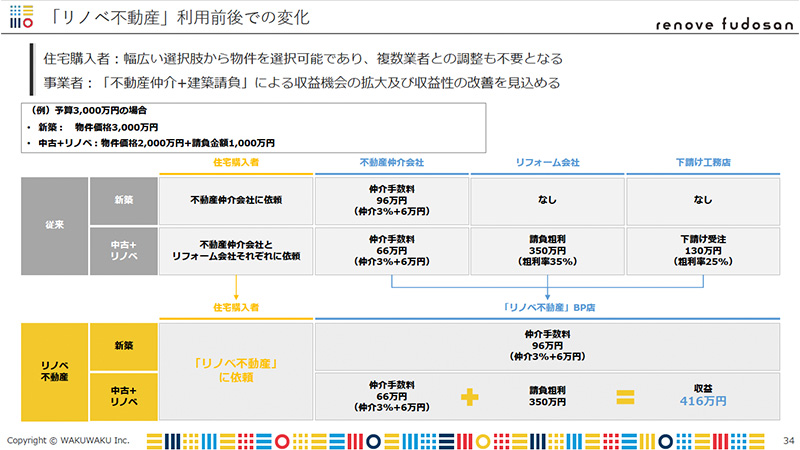This screenshot has height=450, width=800.
Task: Click the gray 新築 row label
Action: pos(123,201)
